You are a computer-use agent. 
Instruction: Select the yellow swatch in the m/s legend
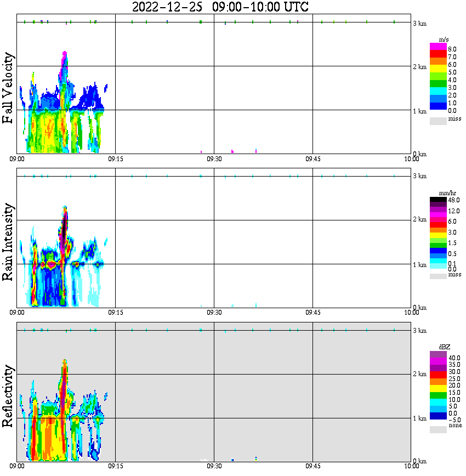pyautogui.click(x=438, y=69)
